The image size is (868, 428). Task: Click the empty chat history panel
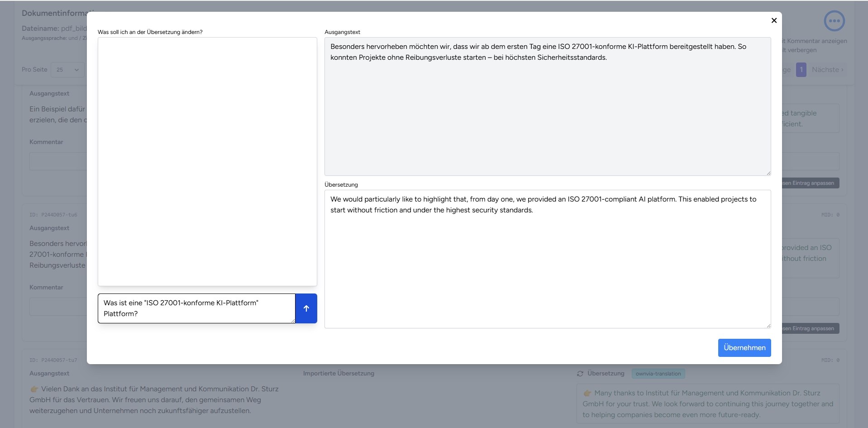[207, 161]
